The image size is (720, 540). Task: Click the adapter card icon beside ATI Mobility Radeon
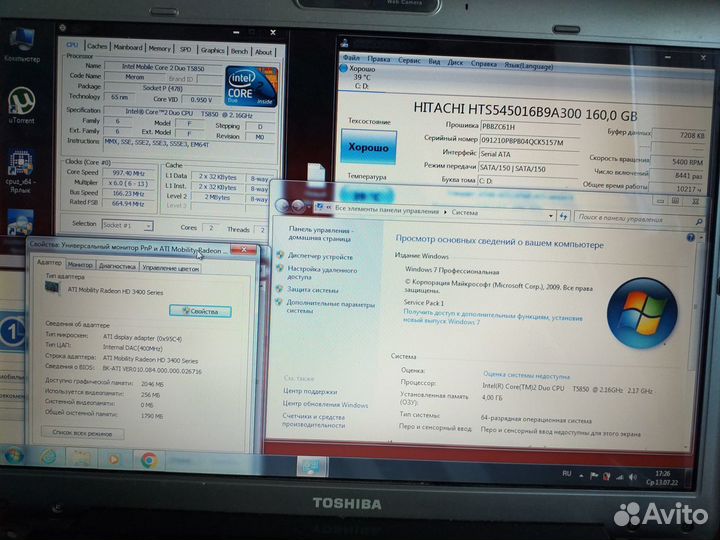coord(52,288)
